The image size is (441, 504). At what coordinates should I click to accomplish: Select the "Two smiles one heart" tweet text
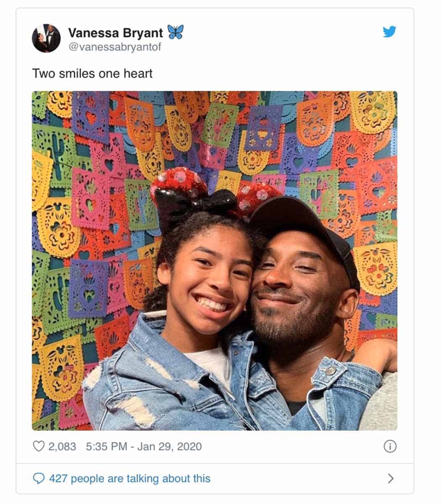pyautogui.click(x=92, y=73)
